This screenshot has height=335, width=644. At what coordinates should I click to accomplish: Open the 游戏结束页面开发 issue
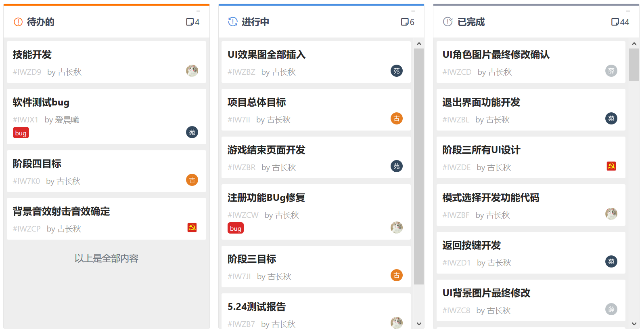click(266, 150)
